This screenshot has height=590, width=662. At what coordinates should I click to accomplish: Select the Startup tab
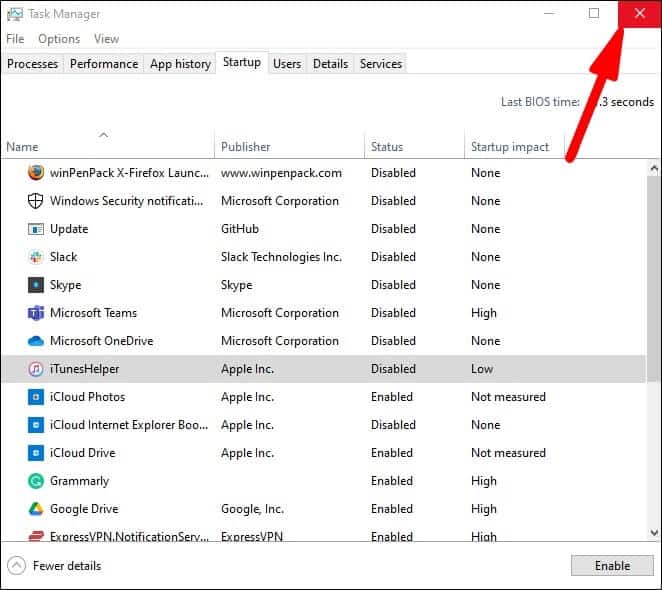(x=242, y=63)
